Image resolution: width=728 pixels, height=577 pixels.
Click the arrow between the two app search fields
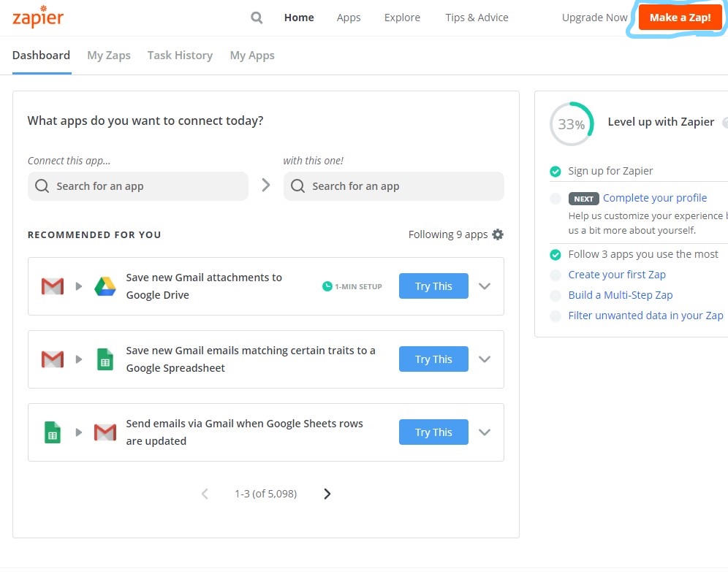pyautogui.click(x=265, y=185)
